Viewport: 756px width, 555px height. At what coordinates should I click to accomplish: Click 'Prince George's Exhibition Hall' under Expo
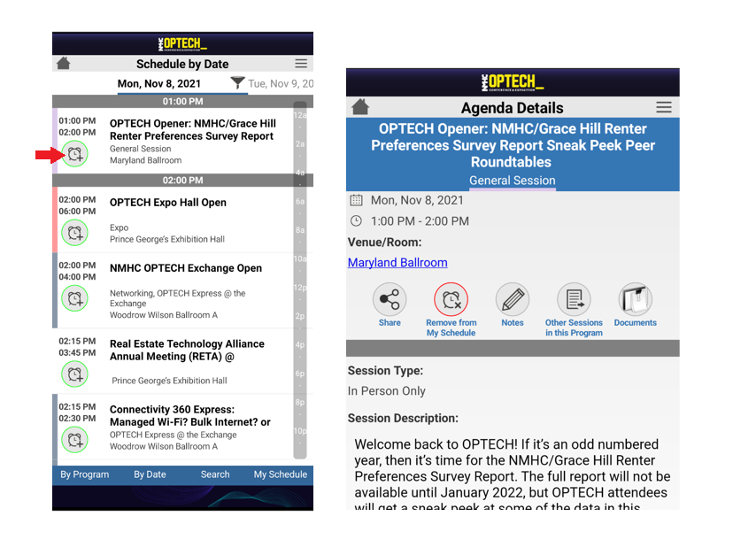(167, 239)
